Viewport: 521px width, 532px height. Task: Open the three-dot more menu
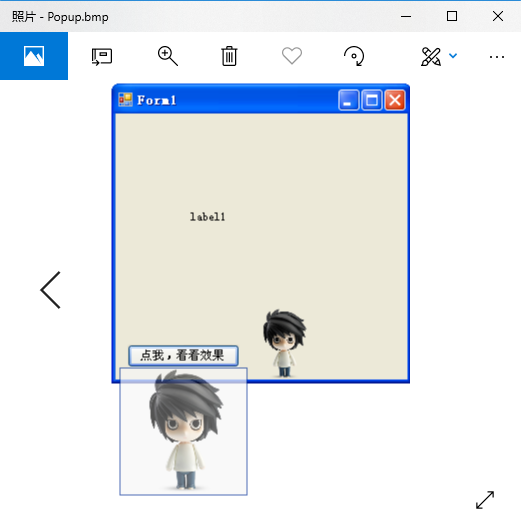[x=497, y=57]
